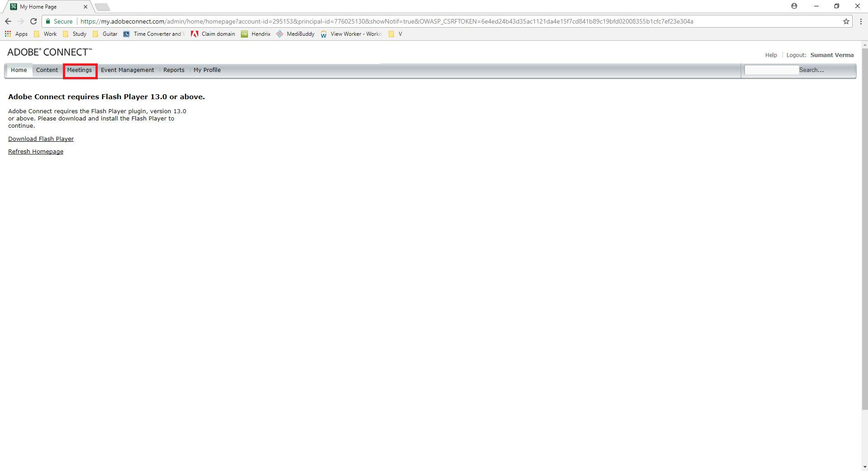Viewport: 868px width, 471px height.
Task: Click the Chrome user profile icon
Action: pyautogui.click(x=794, y=6)
